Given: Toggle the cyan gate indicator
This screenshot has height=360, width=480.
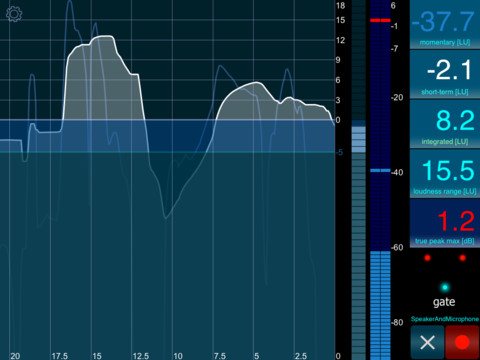Looking at the screenshot, I should tap(445, 287).
